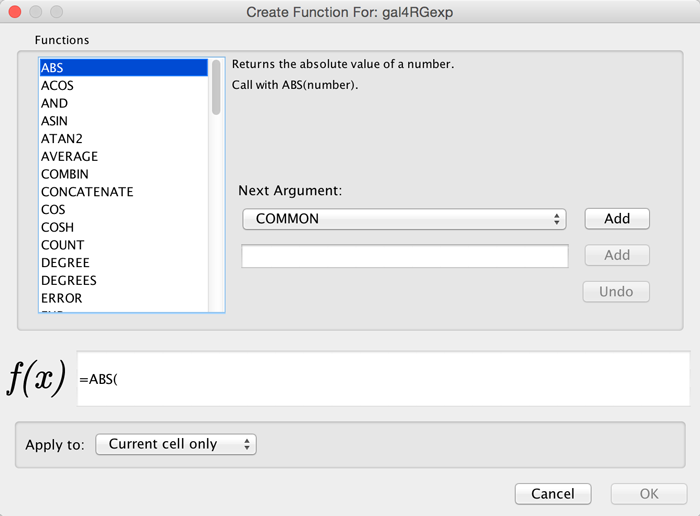
Task: Choose the COUNT function
Action: (62, 245)
